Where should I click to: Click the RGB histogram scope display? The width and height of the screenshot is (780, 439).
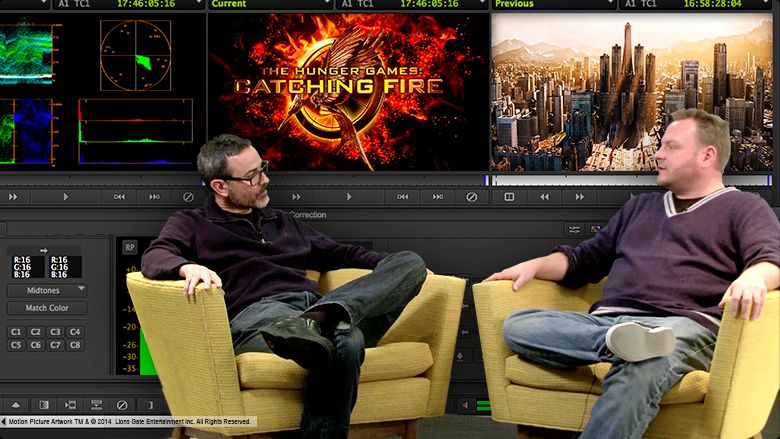(x=135, y=131)
